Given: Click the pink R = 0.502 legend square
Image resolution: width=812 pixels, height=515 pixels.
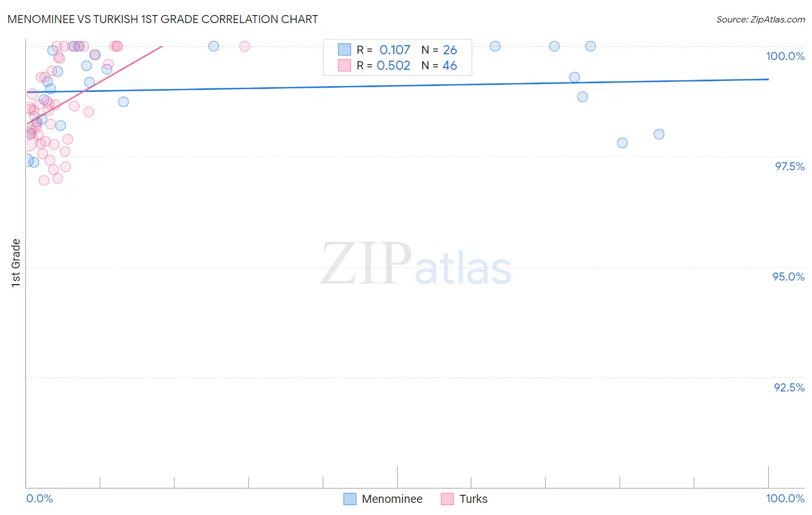Looking at the screenshot, I should point(344,65).
